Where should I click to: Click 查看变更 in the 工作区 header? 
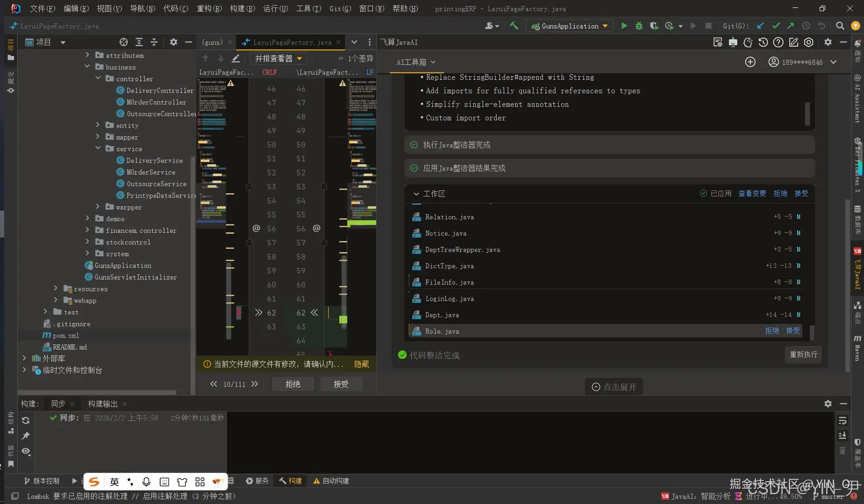pyautogui.click(x=752, y=193)
